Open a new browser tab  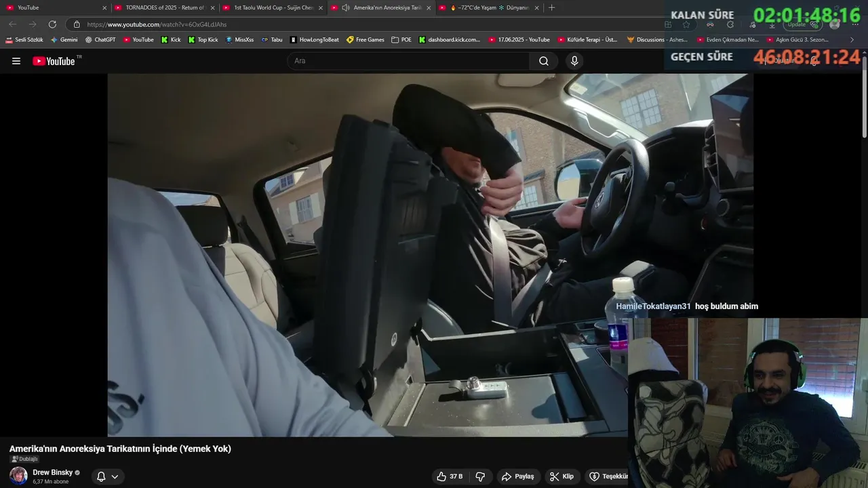pyautogui.click(x=551, y=7)
